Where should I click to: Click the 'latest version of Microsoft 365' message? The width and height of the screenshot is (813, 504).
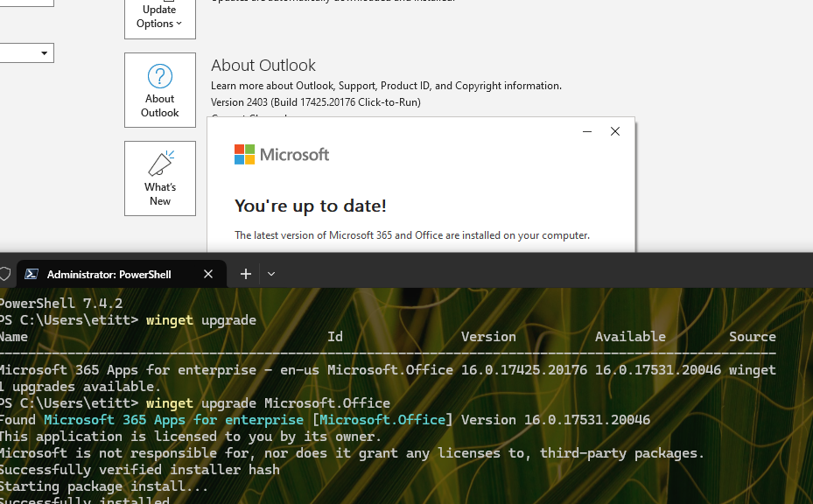tap(411, 235)
